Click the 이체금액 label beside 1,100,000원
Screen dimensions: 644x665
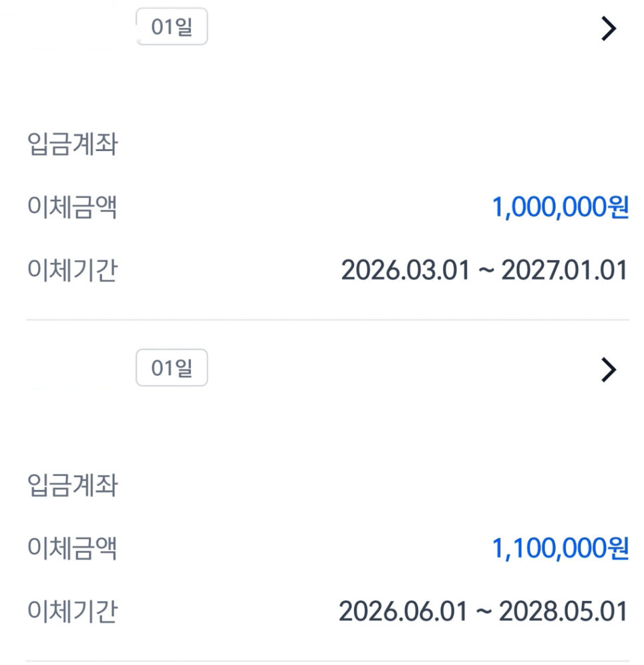(72, 548)
